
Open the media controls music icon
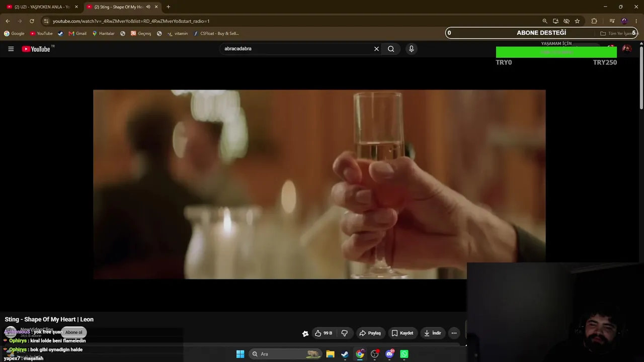pyautogui.click(x=612, y=21)
